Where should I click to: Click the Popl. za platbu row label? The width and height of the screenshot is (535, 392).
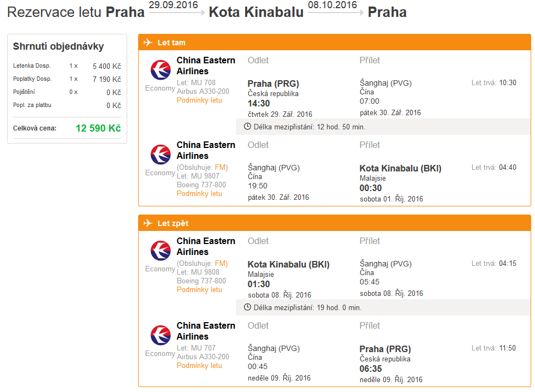[32, 105]
